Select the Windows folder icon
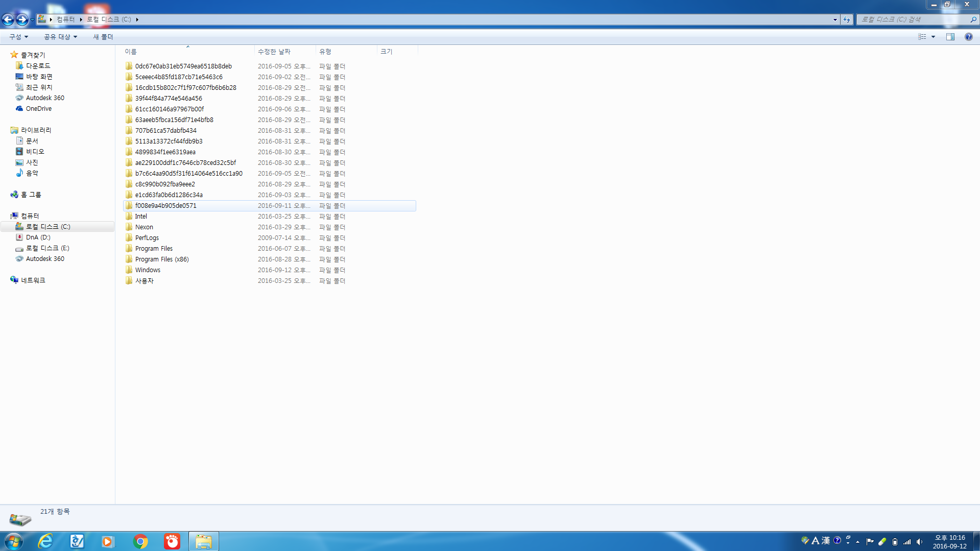Screen dimensions: 980x551 [129, 270]
